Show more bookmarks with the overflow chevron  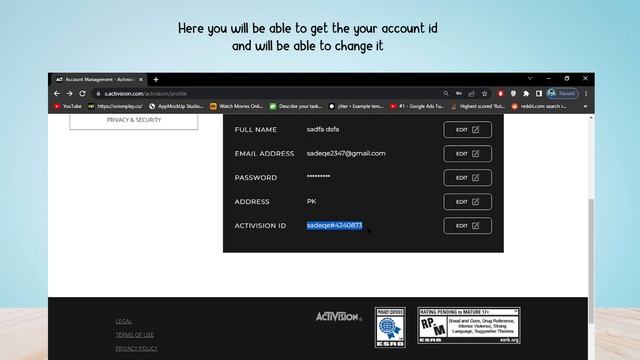(x=585, y=106)
